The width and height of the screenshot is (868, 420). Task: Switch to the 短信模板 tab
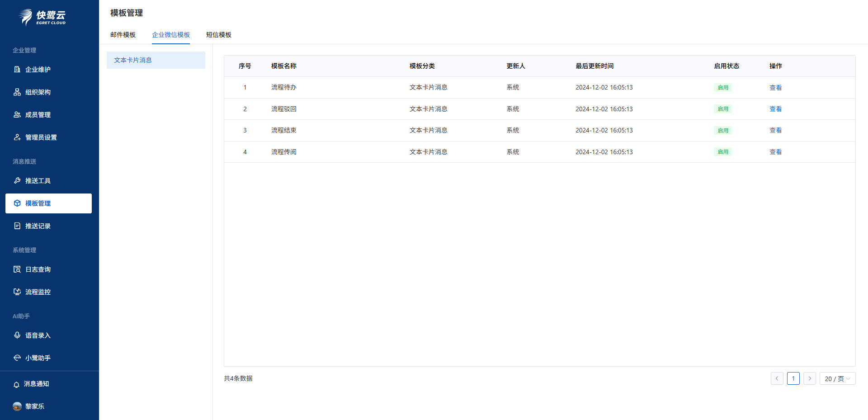pyautogui.click(x=219, y=35)
